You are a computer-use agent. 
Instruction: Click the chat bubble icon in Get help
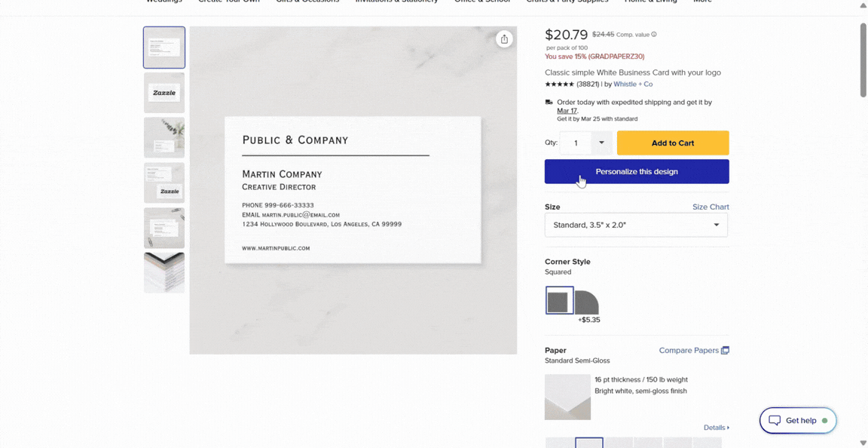(775, 421)
